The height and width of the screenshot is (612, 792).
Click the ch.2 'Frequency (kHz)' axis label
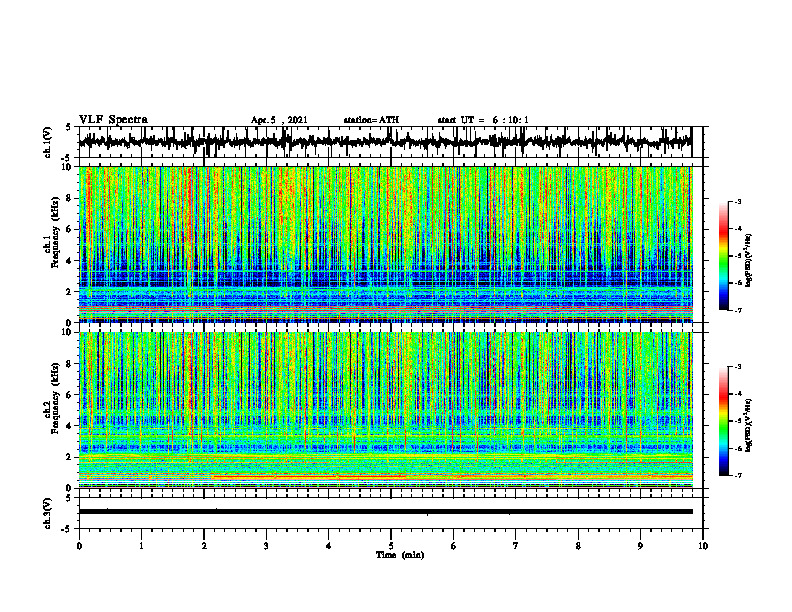click(x=56, y=398)
